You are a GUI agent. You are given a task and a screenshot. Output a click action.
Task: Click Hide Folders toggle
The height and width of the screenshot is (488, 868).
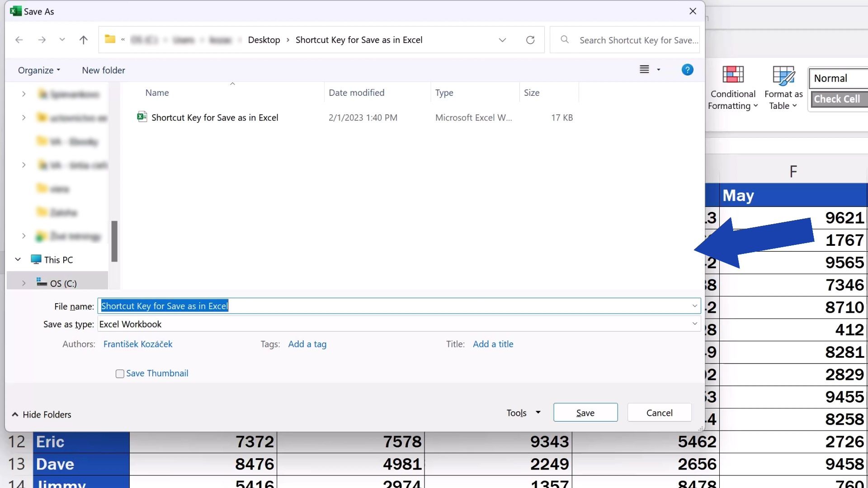(42, 414)
